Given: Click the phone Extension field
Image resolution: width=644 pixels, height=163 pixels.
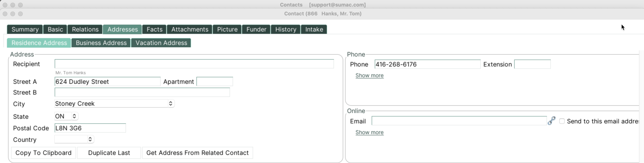Looking at the screenshot, I should [x=532, y=64].
